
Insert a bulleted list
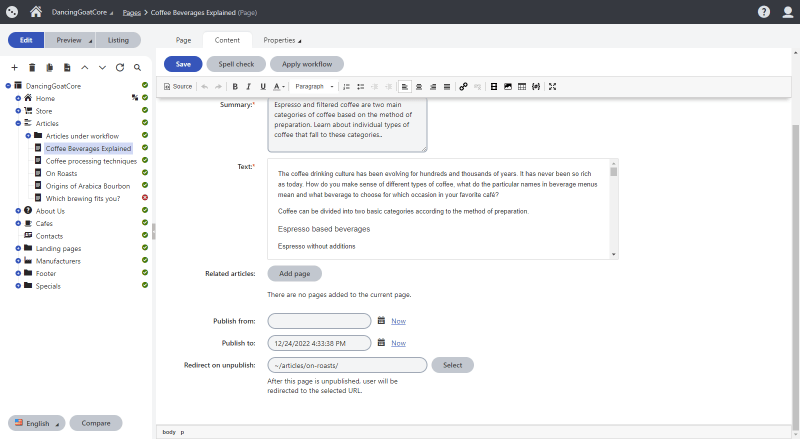[361, 87]
